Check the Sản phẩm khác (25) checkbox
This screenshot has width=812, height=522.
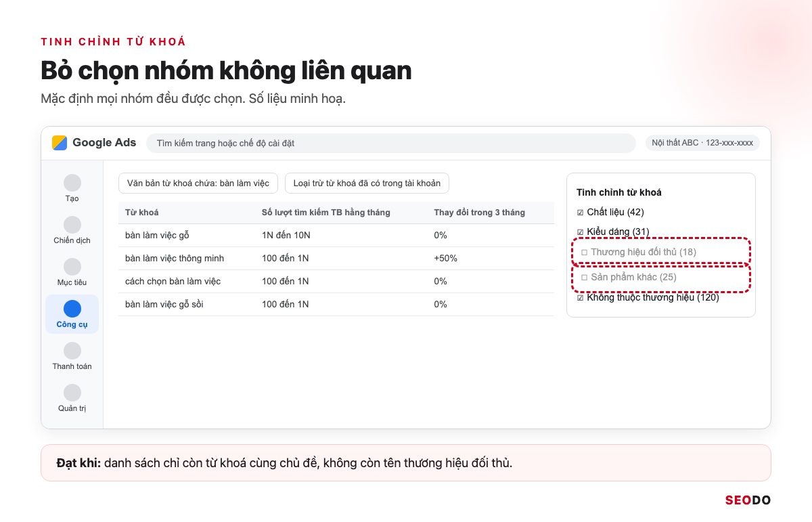[585, 278]
